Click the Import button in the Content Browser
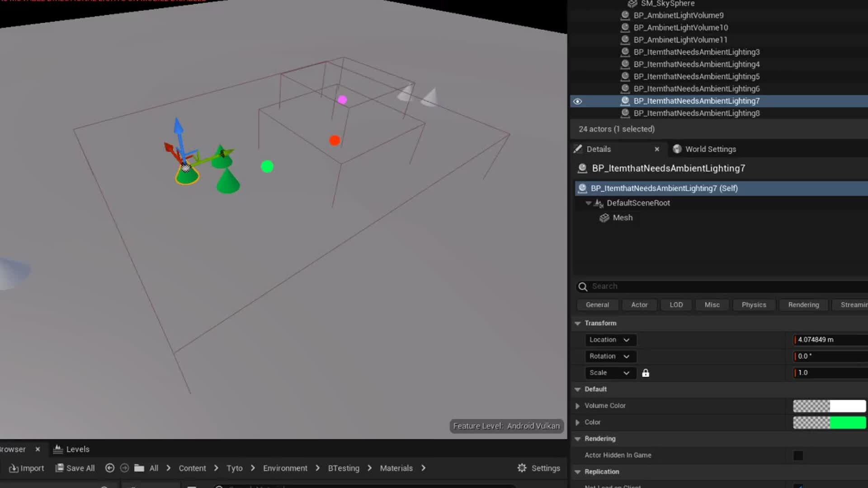Screen dimensions: 868x488 tap(26, 468)
